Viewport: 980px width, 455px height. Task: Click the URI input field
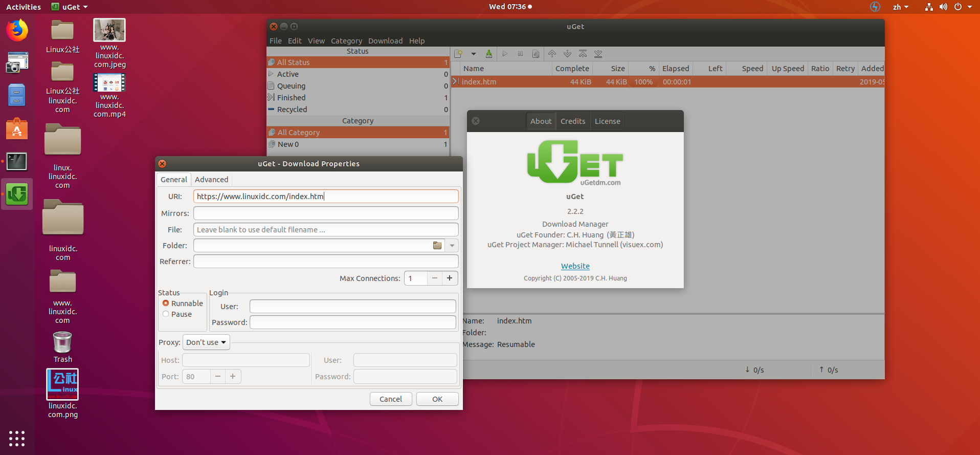click(x=326, y=197)
